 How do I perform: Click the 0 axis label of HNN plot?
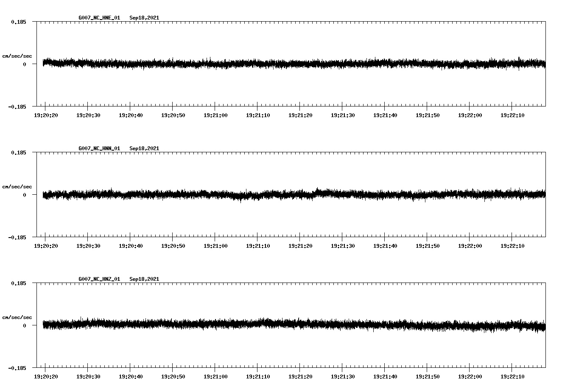[x=25, y=195]
